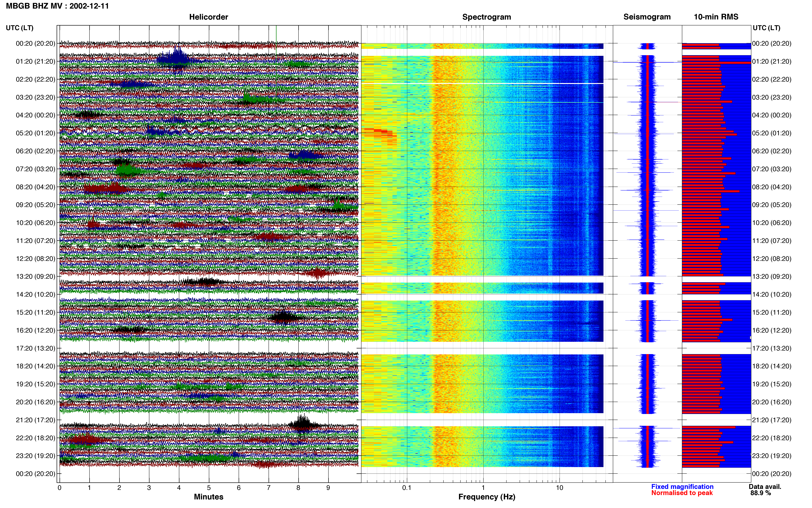The width and height of the screenshot is (812, 508).
Task: Click left time label '22:20 (18:20)'
Action: click(36, 438)
